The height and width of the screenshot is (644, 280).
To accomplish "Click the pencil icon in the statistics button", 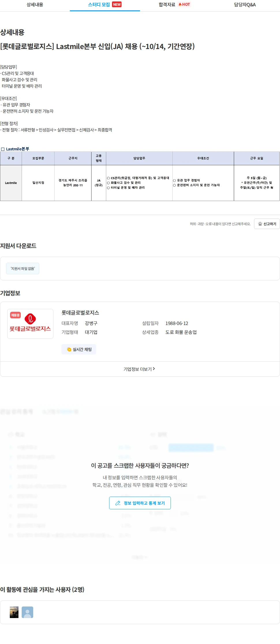I will 118,503.
